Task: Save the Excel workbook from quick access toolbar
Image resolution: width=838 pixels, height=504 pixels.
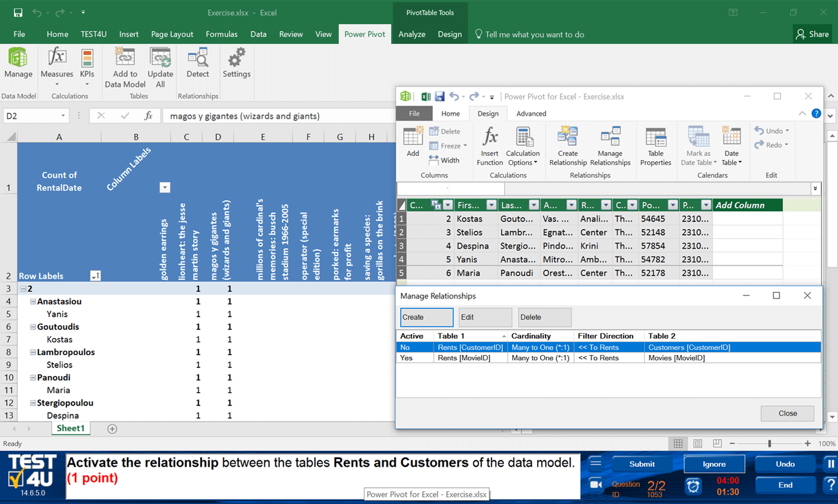Action: (x=18, y=12)
